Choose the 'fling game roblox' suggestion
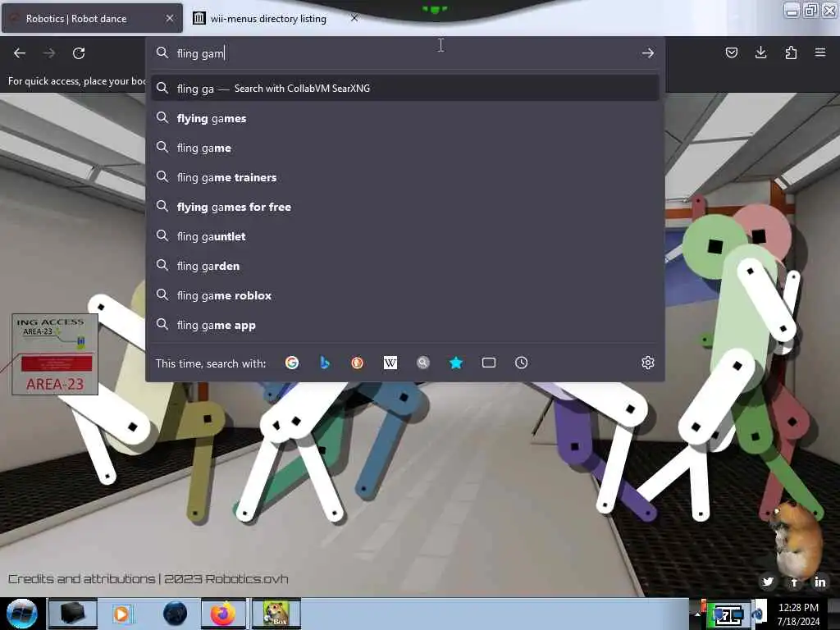Image resolution: width=840 pixels, height=630 pixels. coord(405,295)
